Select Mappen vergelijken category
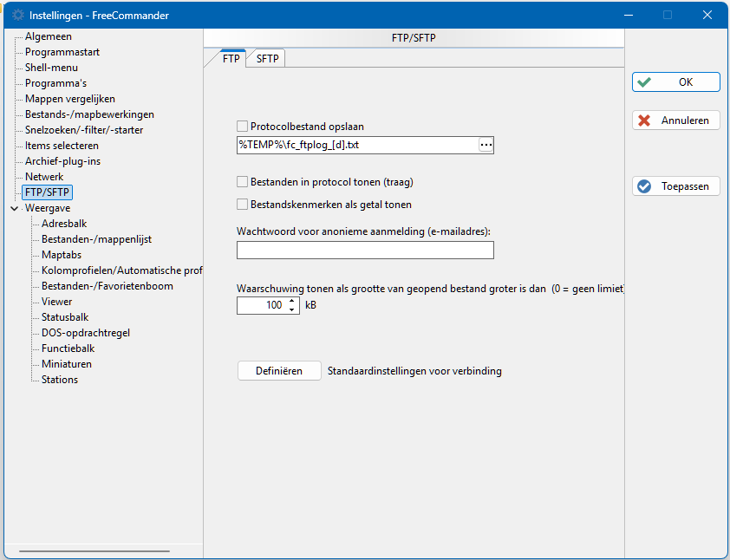Viewport: 730px width, 560px height. click(x=70, y=99)
